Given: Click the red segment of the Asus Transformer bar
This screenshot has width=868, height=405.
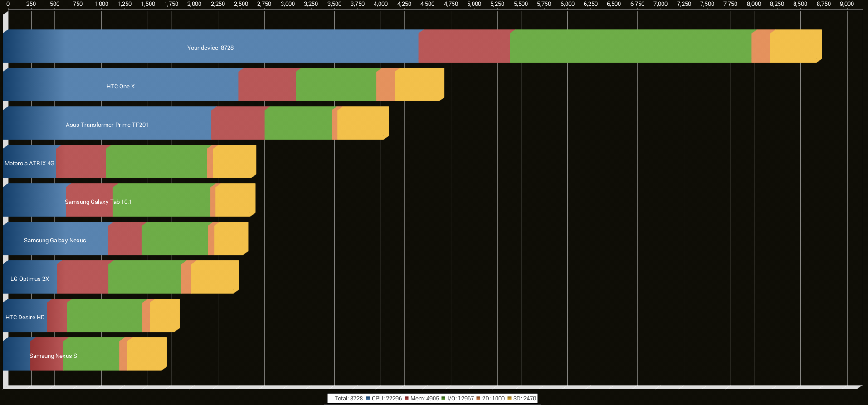Looking at the screenshot, I should [x=238, y=123].
